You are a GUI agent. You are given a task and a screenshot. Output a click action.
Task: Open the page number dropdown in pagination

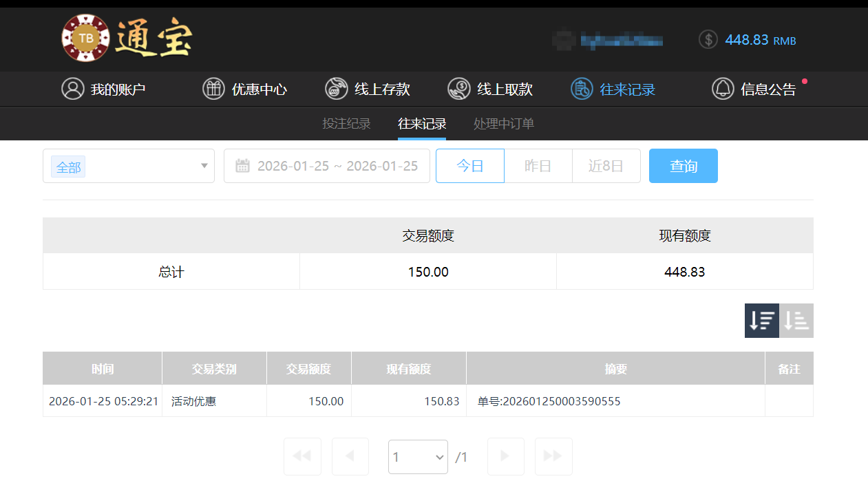(418, 456)
